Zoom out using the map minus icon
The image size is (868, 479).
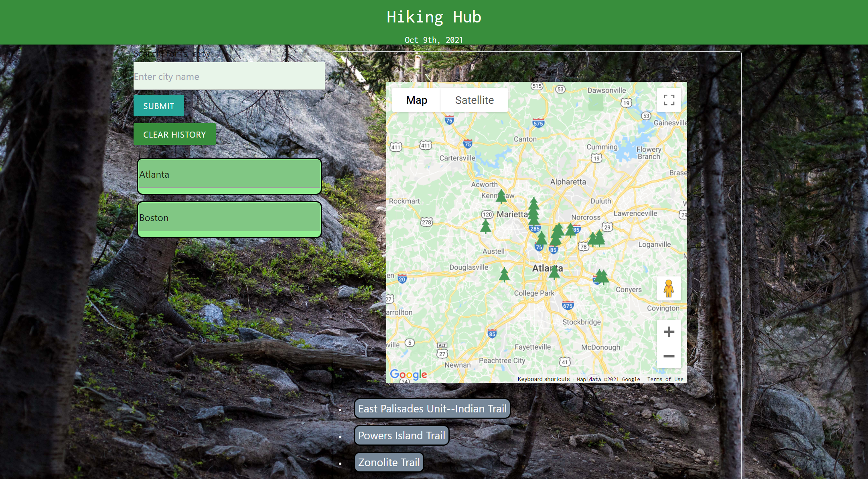[668, 356]
